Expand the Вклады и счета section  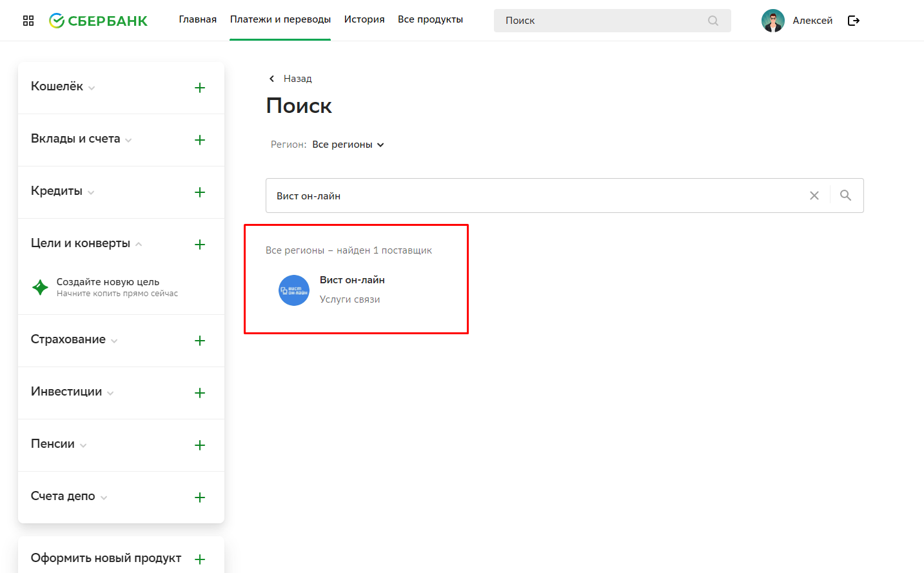pos(128,140)
